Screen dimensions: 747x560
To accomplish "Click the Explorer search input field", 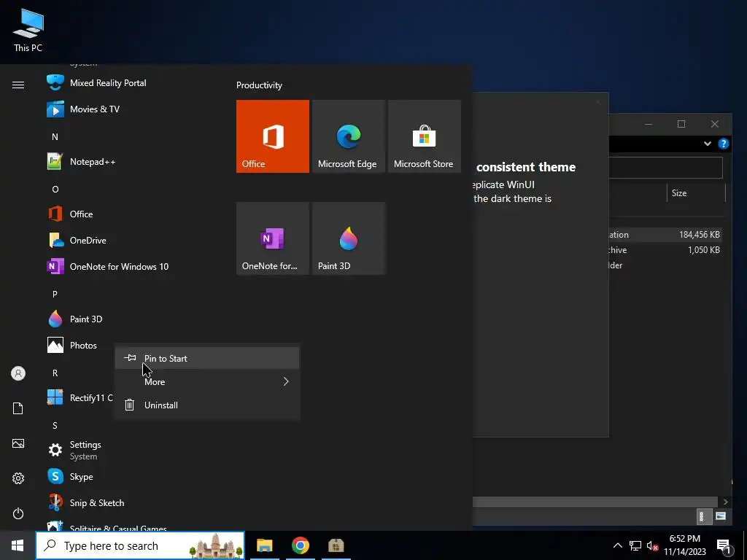I will [x=665, y=168].
